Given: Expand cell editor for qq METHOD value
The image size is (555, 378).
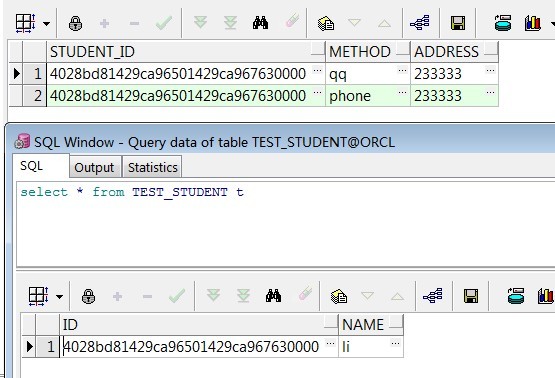Looking at the screenshot, I should [x=402, y=70].
